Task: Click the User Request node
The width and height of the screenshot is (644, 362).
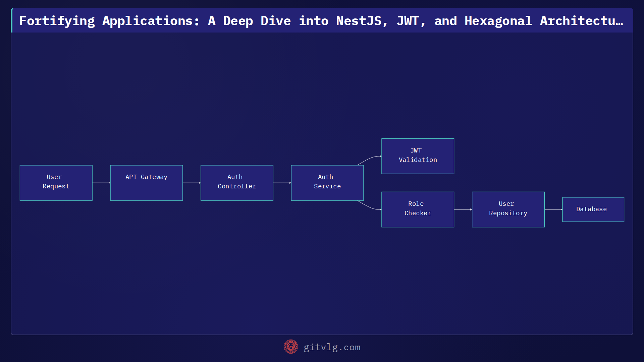Action: click(x=56, y=183)
